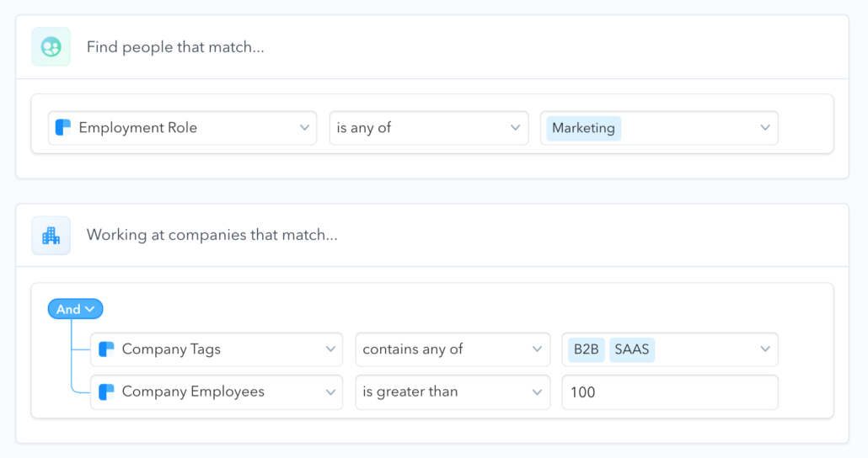Toggle the And condition operator

[75, 309]
